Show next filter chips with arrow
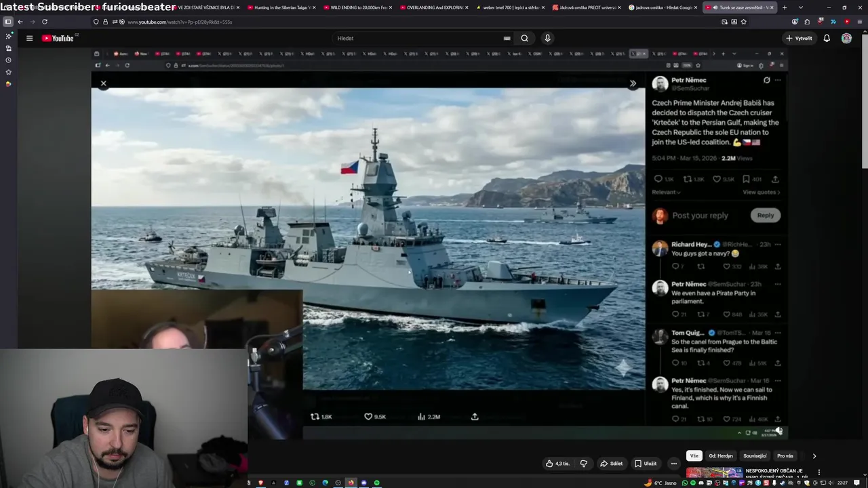 814,456
